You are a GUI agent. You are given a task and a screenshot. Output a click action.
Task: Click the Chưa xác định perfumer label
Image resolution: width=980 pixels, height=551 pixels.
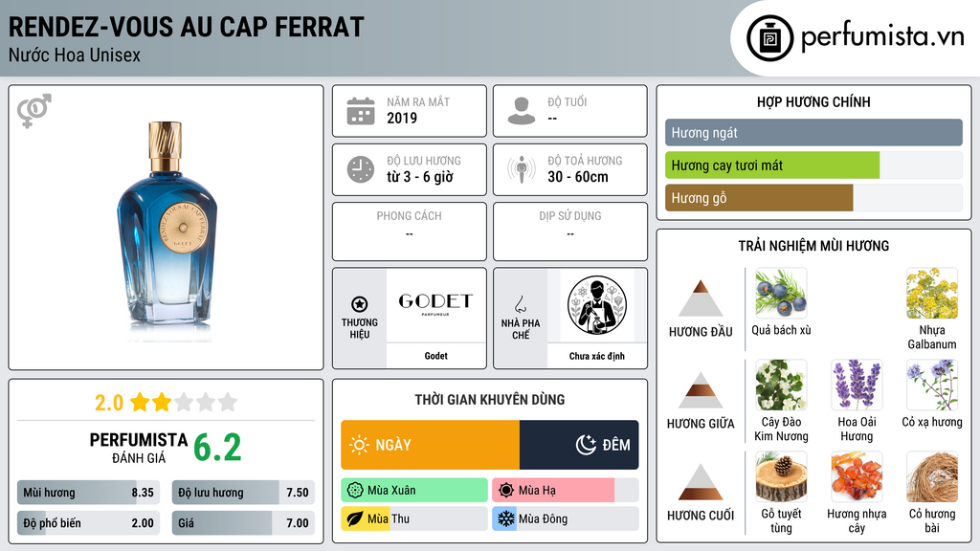pyautogui.click(x=597, y=356)
